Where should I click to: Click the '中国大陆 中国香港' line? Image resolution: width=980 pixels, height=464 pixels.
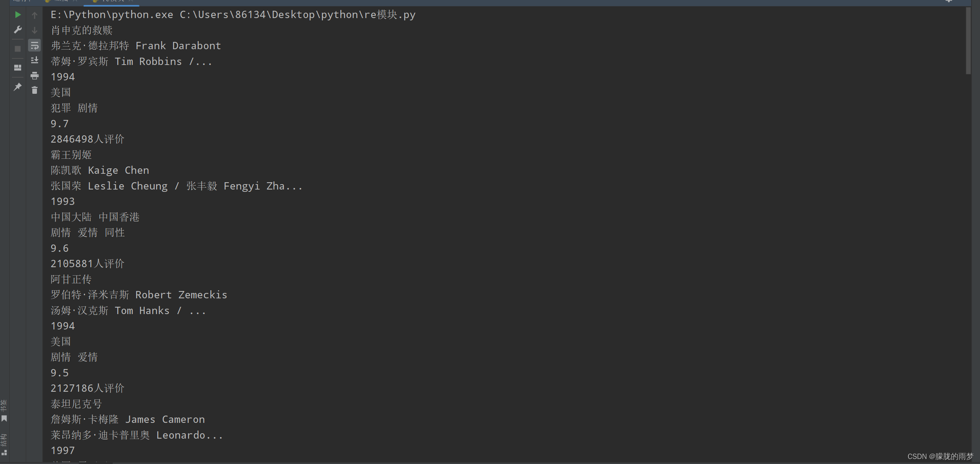95,217
